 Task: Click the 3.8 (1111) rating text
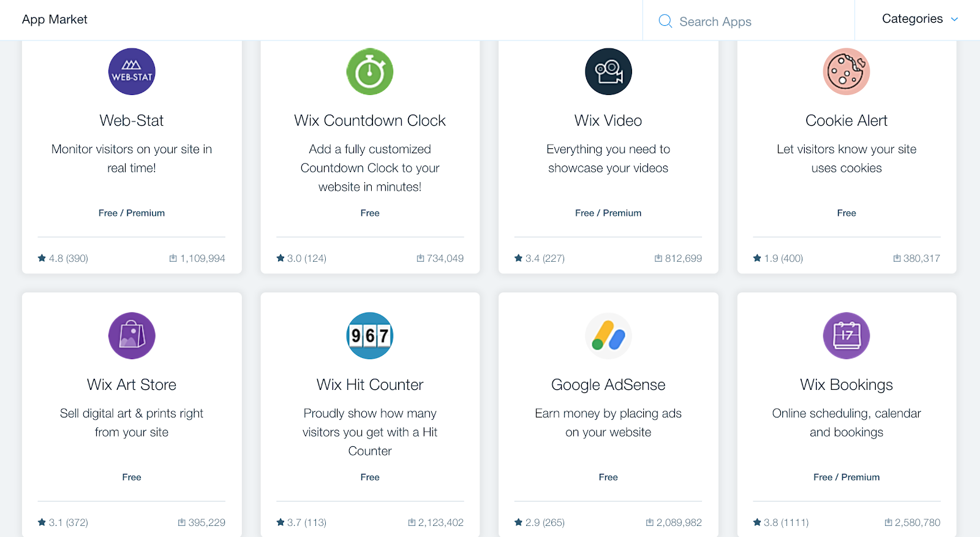pos(786,522)
